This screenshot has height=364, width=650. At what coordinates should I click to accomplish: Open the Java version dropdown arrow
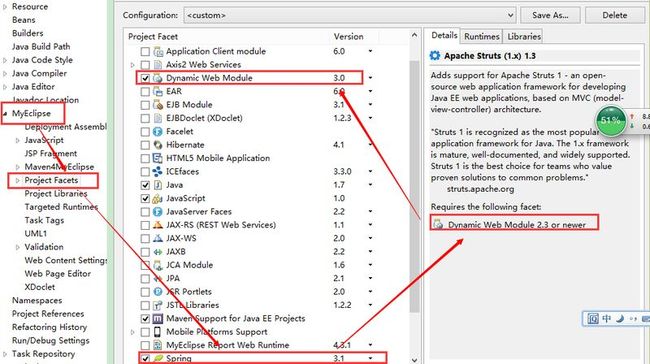point(370,185)
